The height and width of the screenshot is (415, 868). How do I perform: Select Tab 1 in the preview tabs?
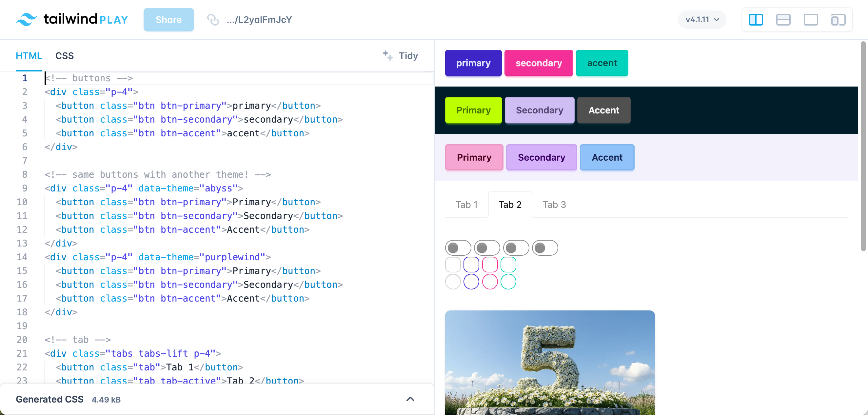pyautogui.click(x=466, y=204)
